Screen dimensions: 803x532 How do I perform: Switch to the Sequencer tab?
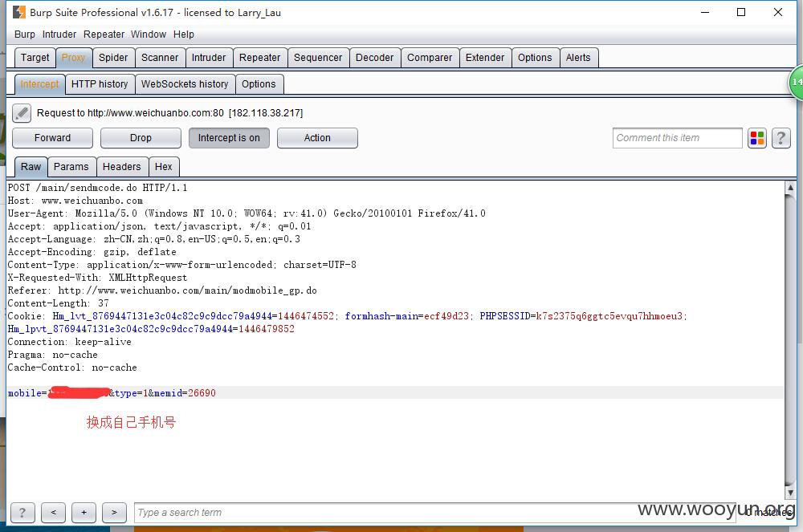coord(318,58)
